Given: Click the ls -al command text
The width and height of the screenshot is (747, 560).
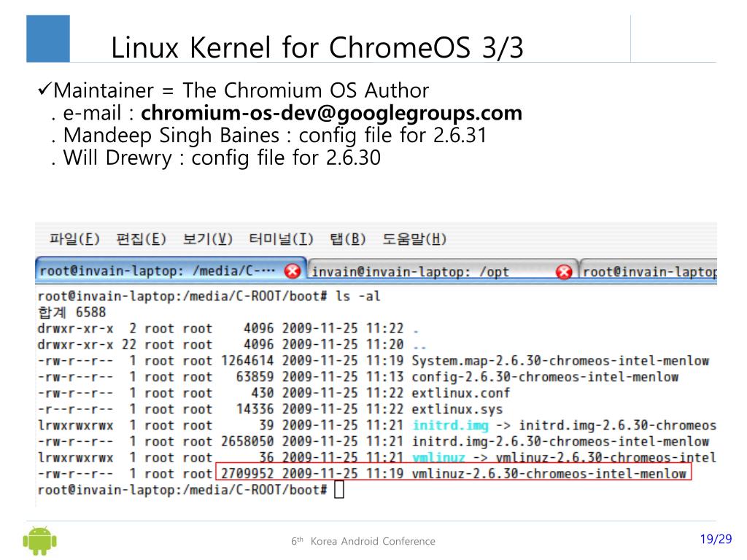Looking at the screenshot, I should 357,296.
